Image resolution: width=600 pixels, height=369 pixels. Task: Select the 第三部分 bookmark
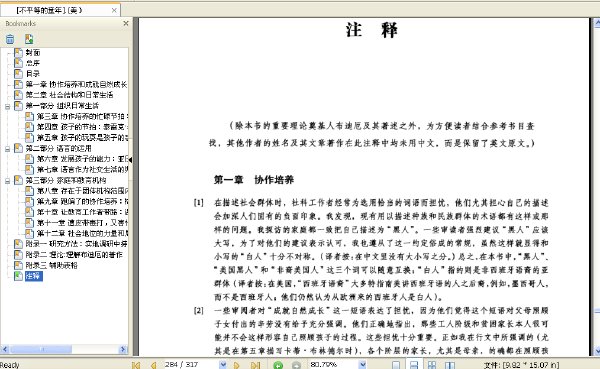(x=66, y=180)
